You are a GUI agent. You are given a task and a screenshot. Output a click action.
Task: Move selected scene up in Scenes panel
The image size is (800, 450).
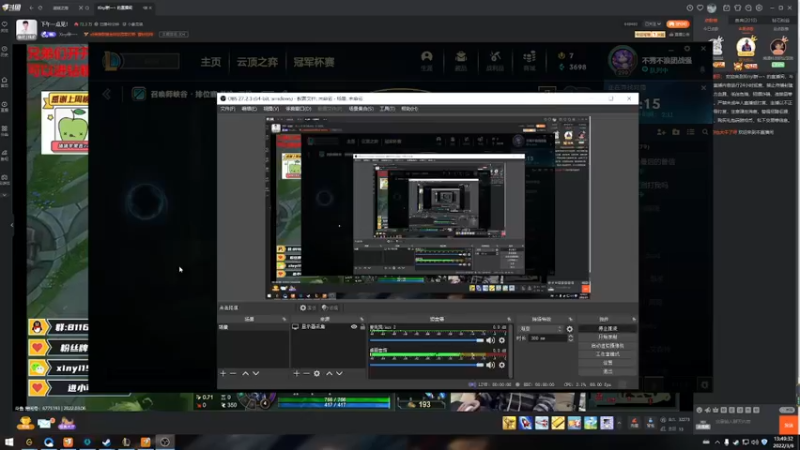pos(245,373)
